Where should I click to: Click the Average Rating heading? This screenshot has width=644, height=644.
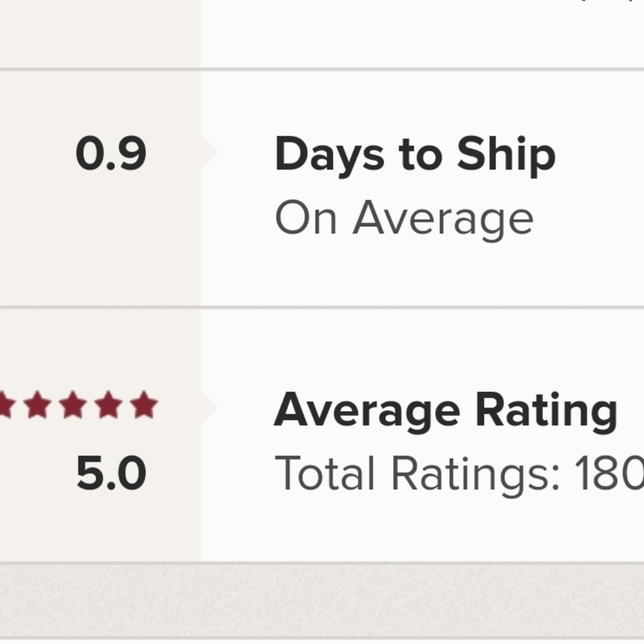446,412
